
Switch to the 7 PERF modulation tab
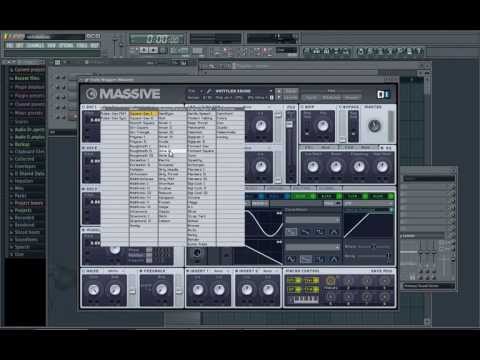point(355,196)
